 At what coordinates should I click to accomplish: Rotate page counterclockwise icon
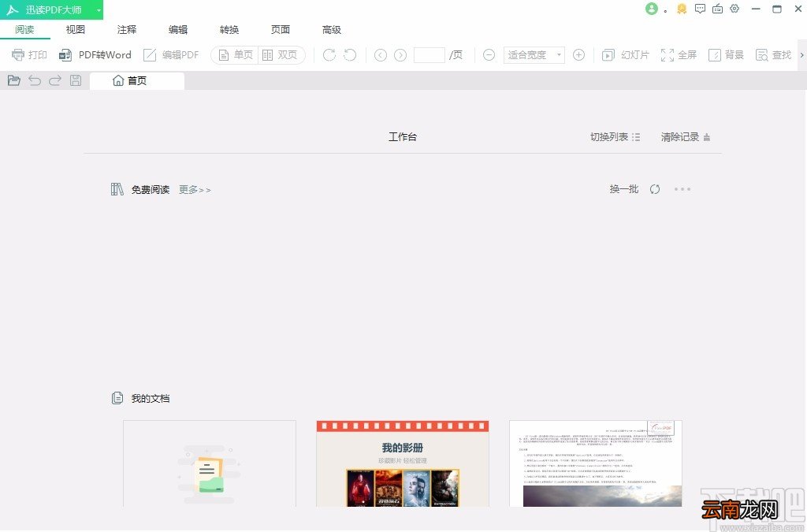tap(350, 54)
